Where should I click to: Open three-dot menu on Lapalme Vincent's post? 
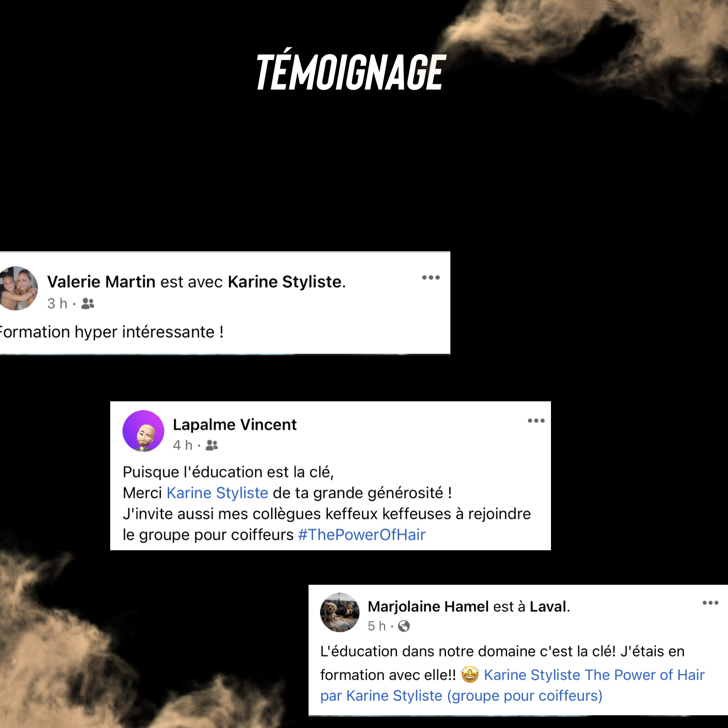(536, 421)
